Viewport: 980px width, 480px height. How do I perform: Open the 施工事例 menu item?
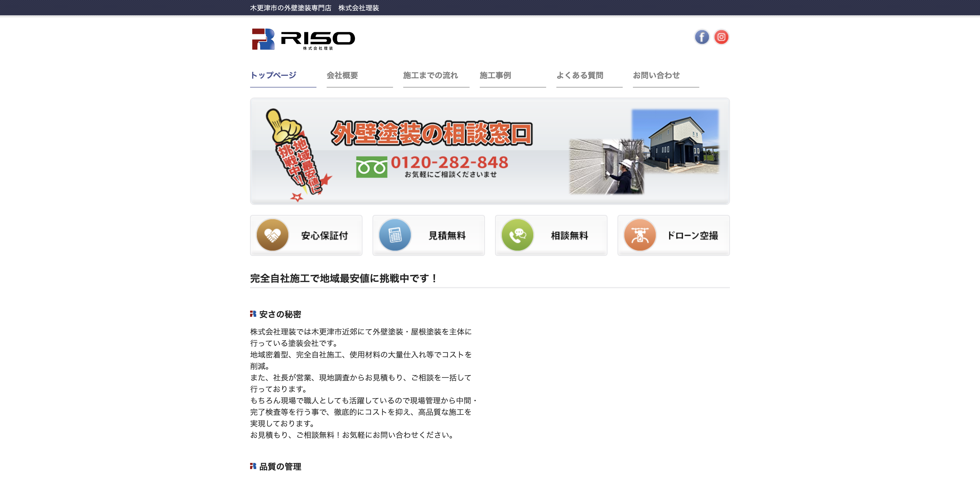(513, 76)
